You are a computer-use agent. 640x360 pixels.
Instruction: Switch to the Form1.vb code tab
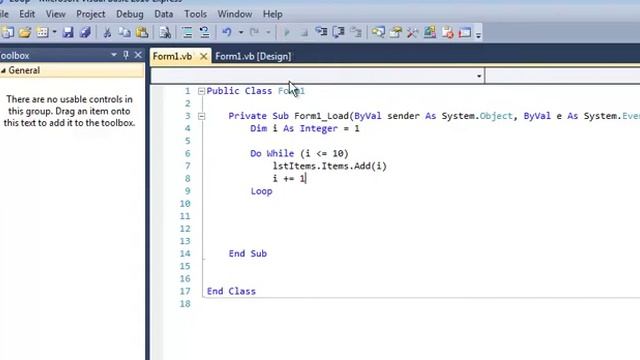[172, 56]
